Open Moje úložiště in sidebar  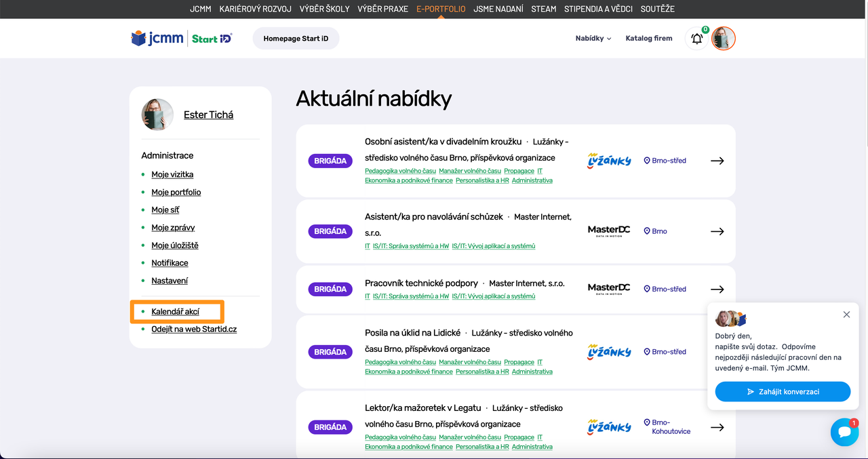click(x=175, y=245)
